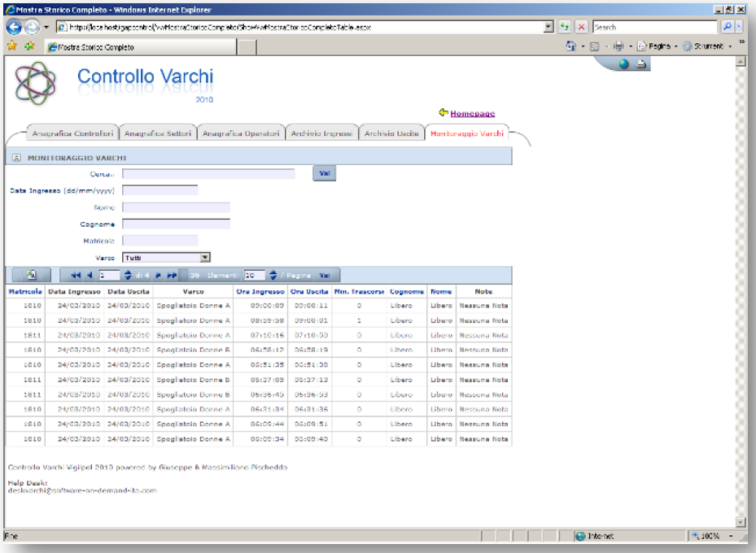
Task: Open the Anagrafica Operatori tab
Action: click(x=241, y=133)
